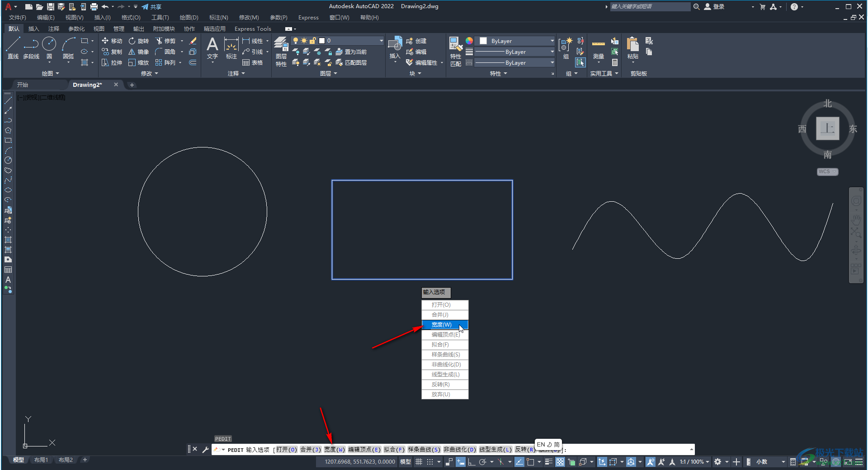Choose 宽度(W) in the option list
Screen dimensions: 868x470
click(x=445, y=325)
